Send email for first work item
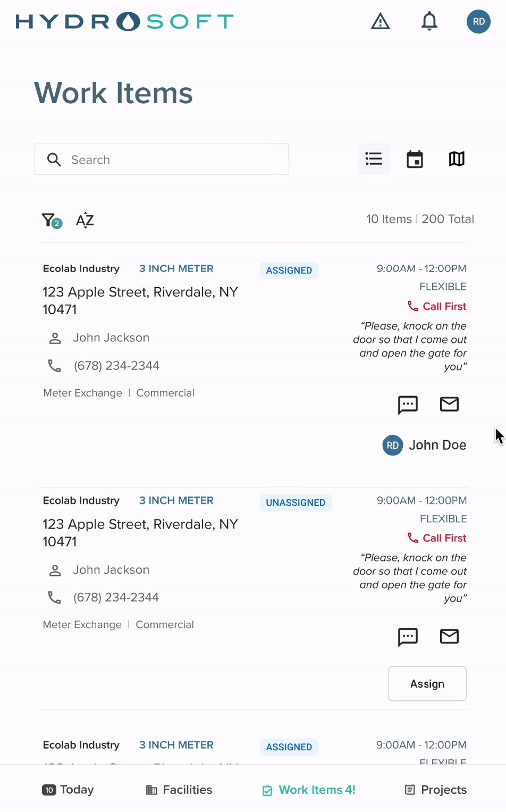Viewport: 506px width, 812px height. 449,405
